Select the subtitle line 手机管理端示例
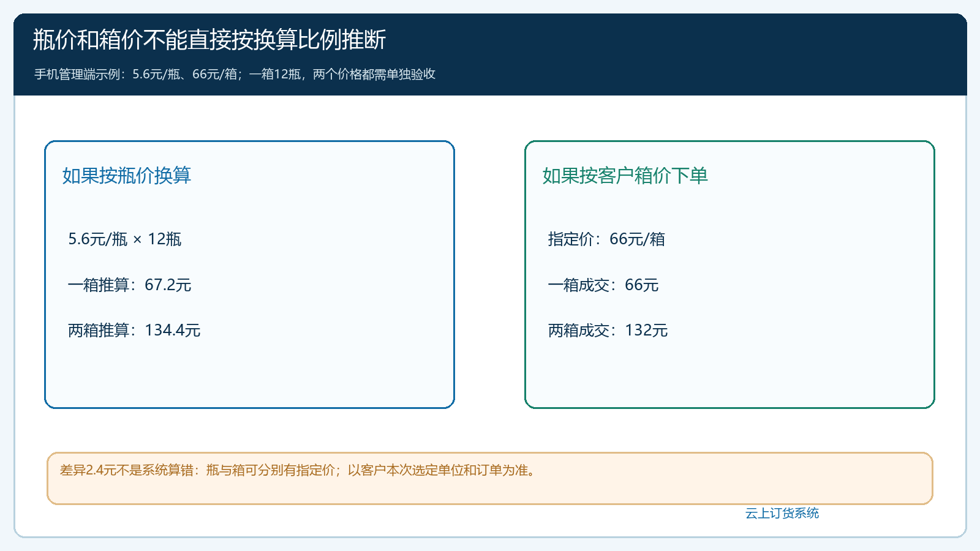Screen dimensions: 980x551 click(x=235, y=74)
